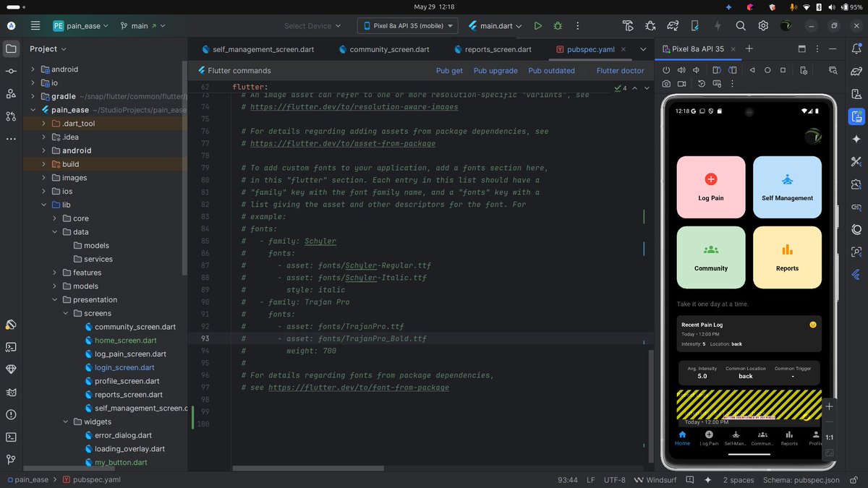Tap the emulator Overview square button
Viewport: 868px width, 488px height.
(783, 70)
